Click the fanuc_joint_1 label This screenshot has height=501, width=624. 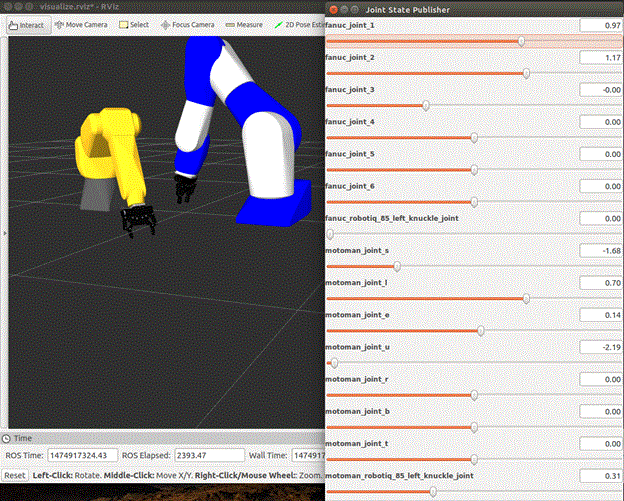[x=350, y=25]
